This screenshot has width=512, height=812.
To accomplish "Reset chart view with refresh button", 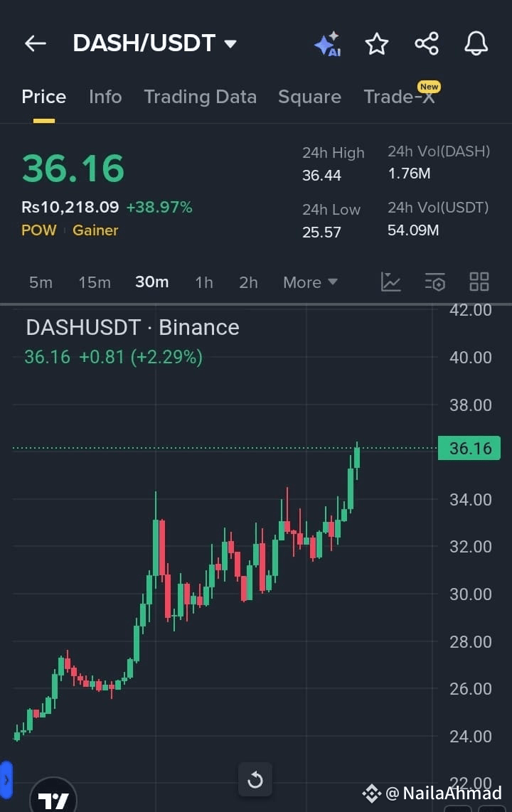I will point(255,779).
